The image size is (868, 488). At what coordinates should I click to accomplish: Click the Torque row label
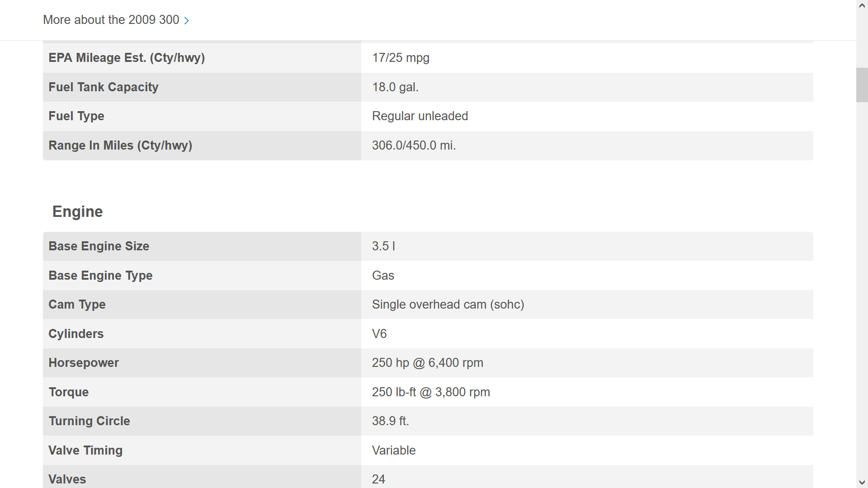[69, 392]
